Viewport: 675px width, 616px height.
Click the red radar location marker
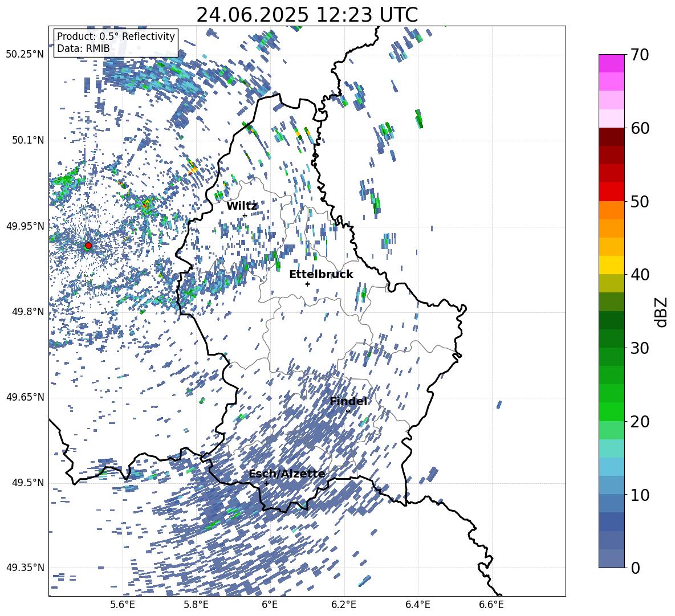(x=88, y=245)
